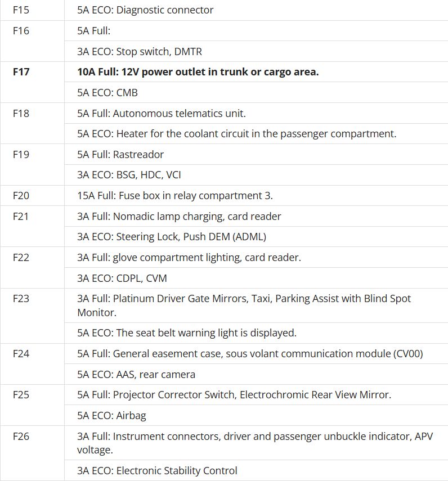Click the F23 fuse label
The width and height of the screenshot is (448, 481).
pos(21,299)
